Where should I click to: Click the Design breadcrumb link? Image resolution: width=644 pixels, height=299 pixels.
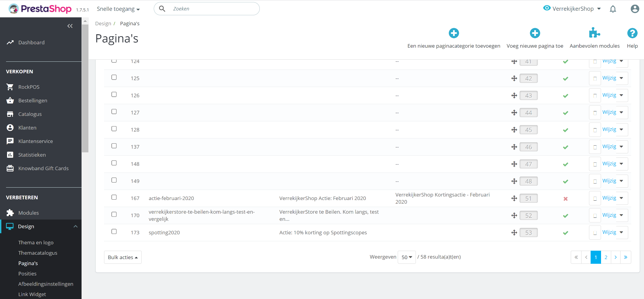(103, 23)
